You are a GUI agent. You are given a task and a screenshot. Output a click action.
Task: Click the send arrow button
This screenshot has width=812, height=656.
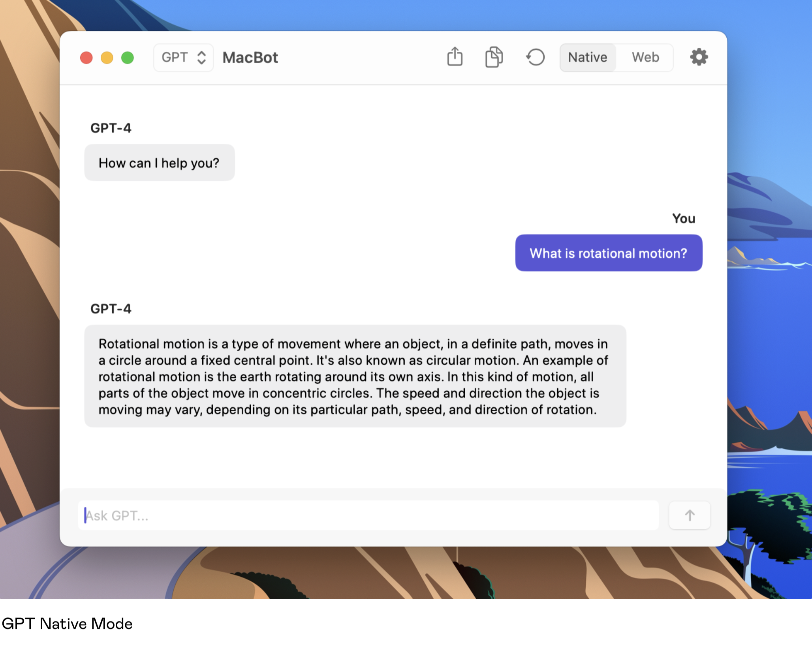[689, 515]
